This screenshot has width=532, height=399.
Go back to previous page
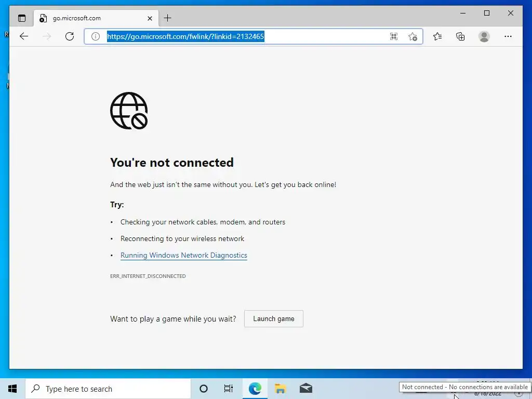coord(24,36)
